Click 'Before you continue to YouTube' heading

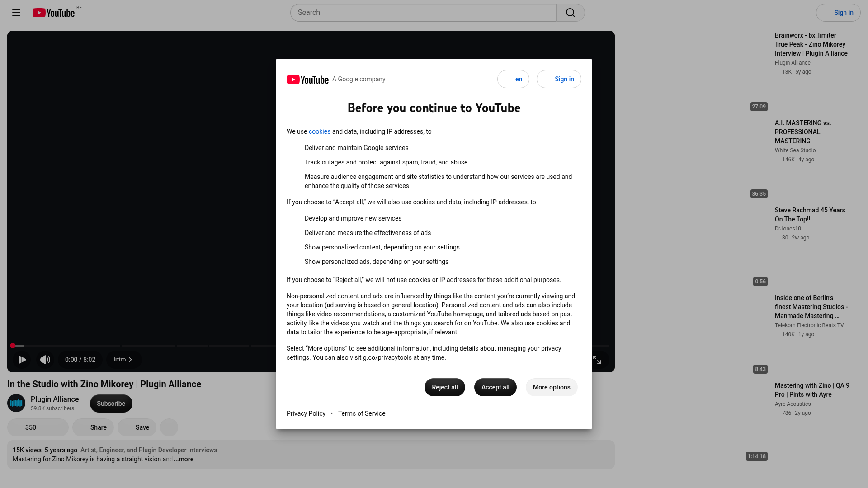click(434, 108)
